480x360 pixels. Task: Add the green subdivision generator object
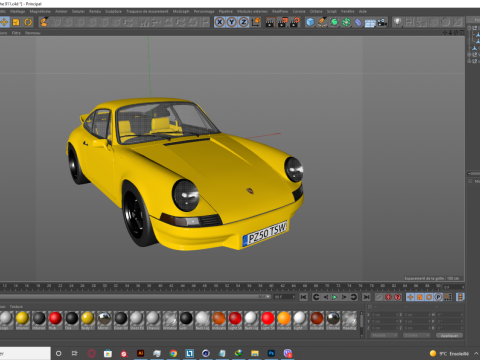[x=334, y=22]
